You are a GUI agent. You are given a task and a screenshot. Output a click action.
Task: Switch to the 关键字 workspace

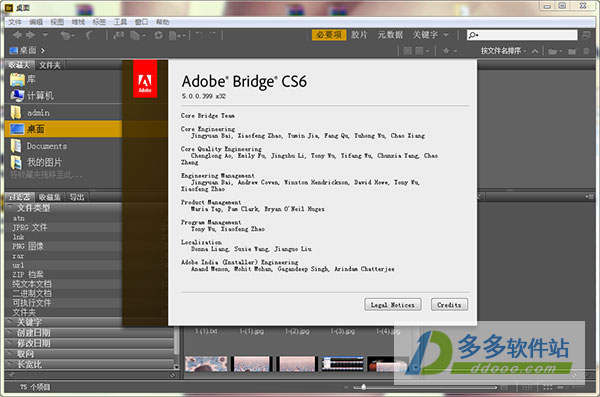[x=425, y=35]
